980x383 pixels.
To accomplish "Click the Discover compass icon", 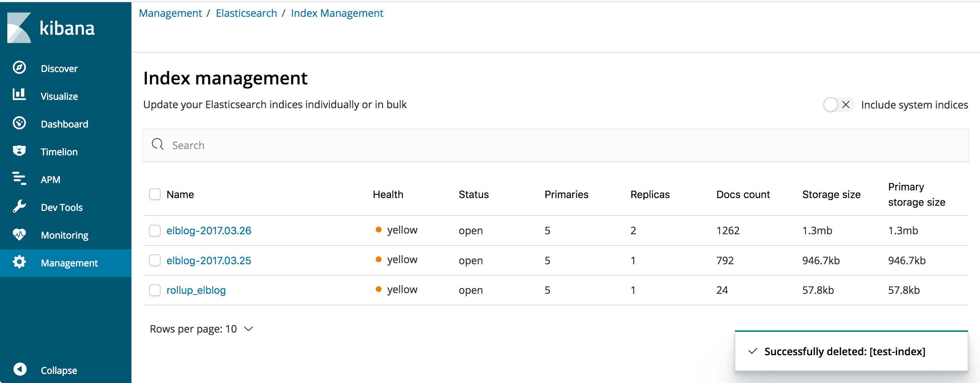I will pos(19,68).
